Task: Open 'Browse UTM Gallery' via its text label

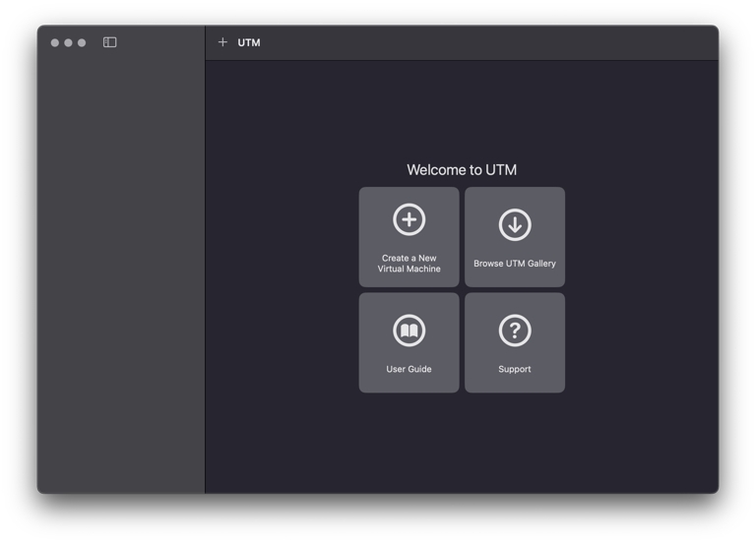Action: [515, 264]
